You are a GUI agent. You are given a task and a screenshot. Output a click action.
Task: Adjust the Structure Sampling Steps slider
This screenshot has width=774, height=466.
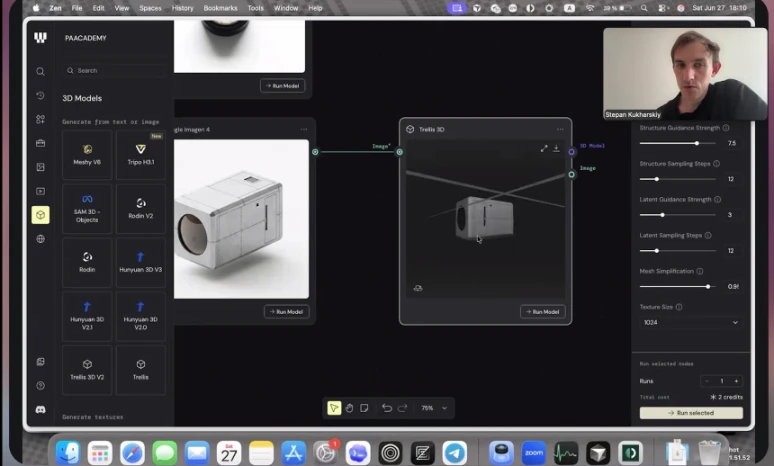pyautogui.click(x=678, y=179)
